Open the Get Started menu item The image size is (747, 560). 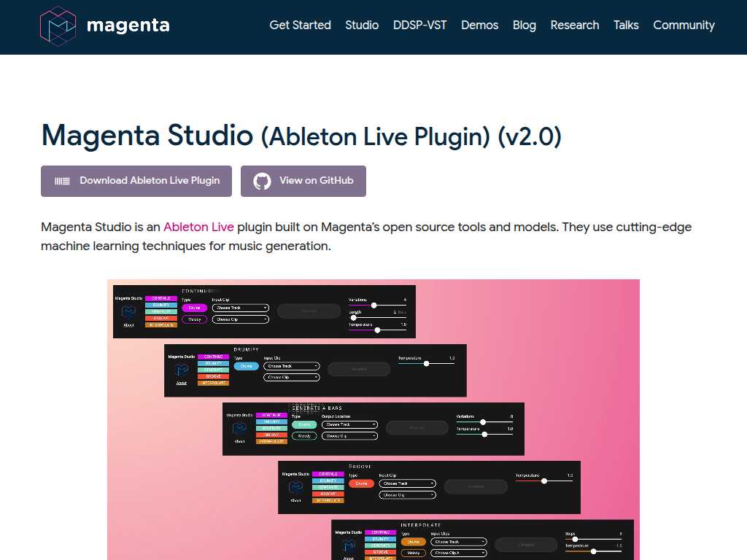300,26
